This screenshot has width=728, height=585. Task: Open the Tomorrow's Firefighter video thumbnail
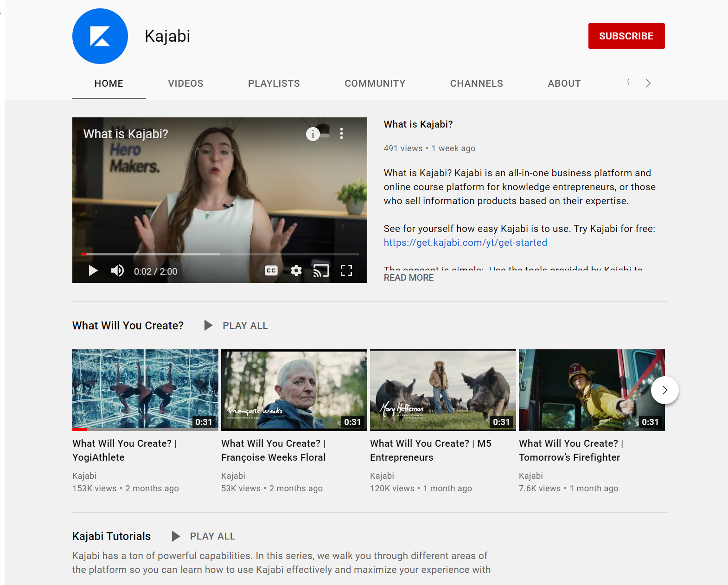click(x=592, y=390)
